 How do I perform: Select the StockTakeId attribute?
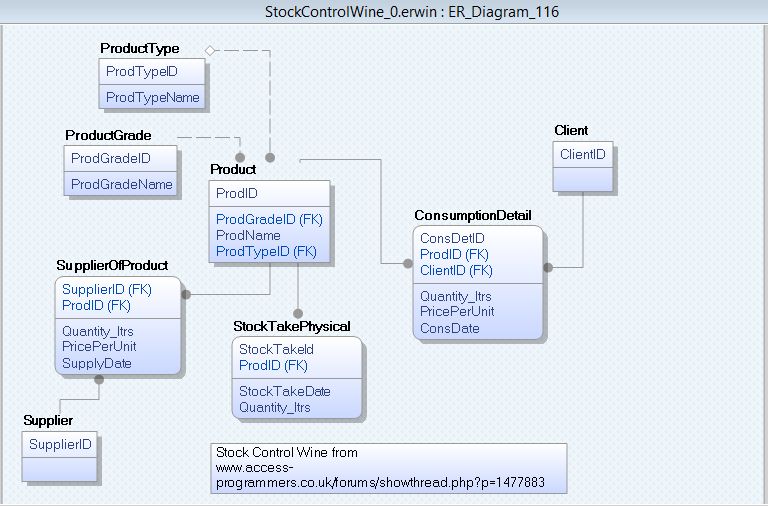click(x=276, y=349)
